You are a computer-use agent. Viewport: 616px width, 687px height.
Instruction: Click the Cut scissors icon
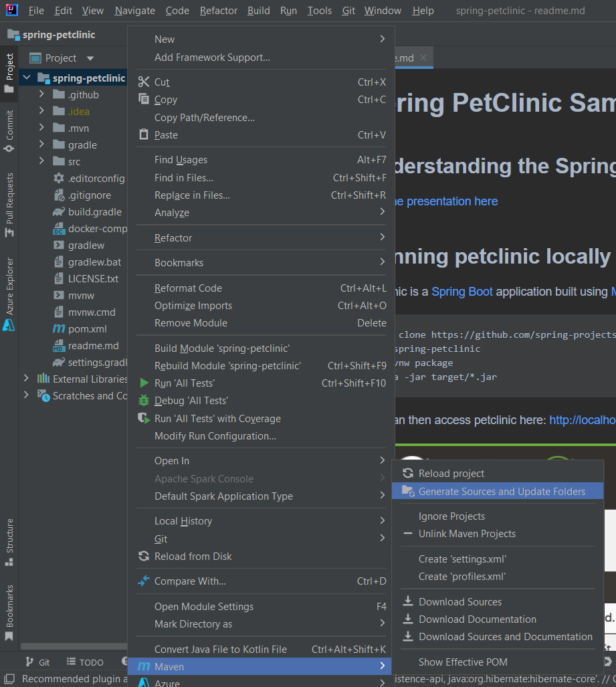(x=144, y=82)
